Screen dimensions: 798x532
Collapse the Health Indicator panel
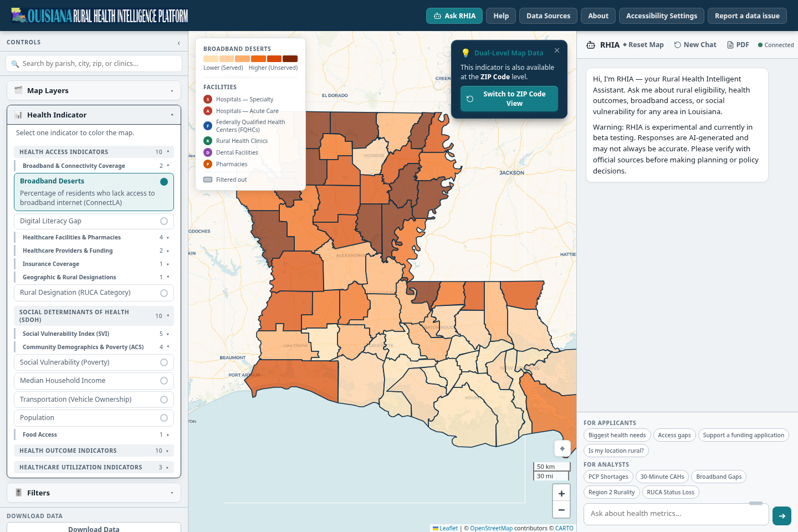(x=94, y=115)
